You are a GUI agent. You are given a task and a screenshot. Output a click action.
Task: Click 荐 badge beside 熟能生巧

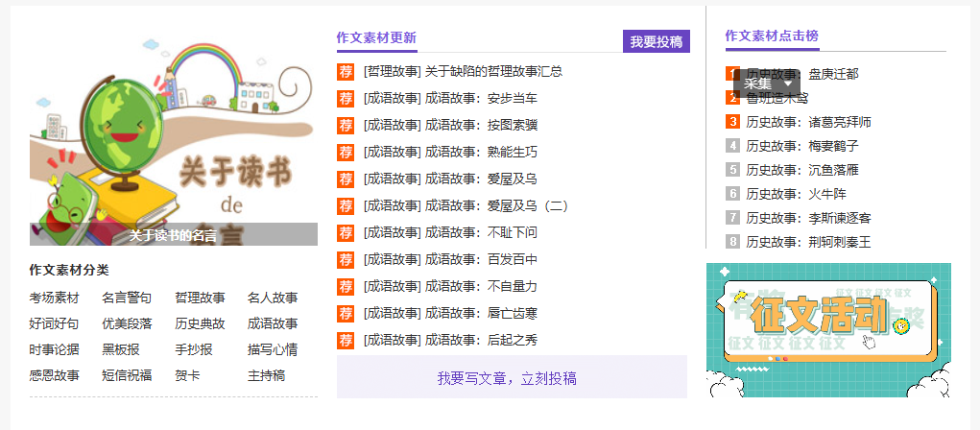coord(346,153)
